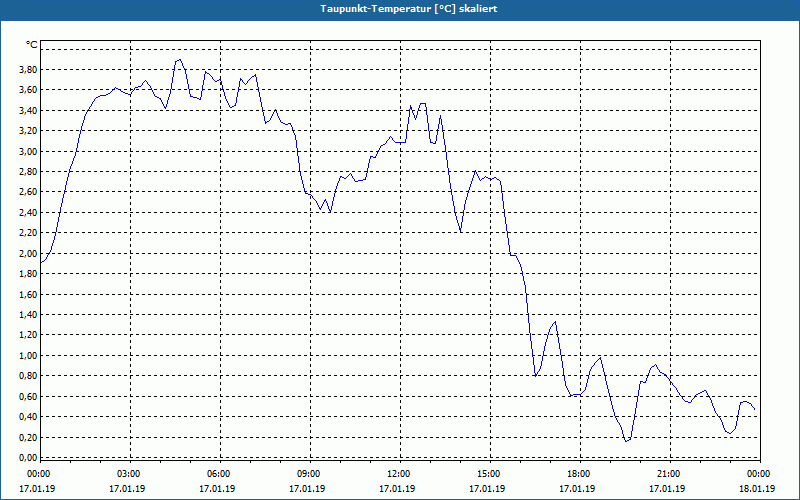Click the 2,20 y-axis value
Viewport: 800px width, 500px height.
click(29, 233)
